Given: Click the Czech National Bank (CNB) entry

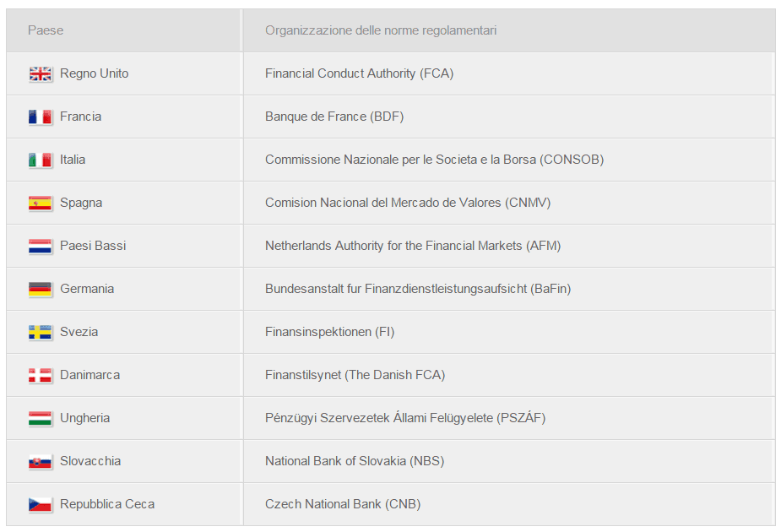Looking at the screenshot, I should [x=343, y=505].
